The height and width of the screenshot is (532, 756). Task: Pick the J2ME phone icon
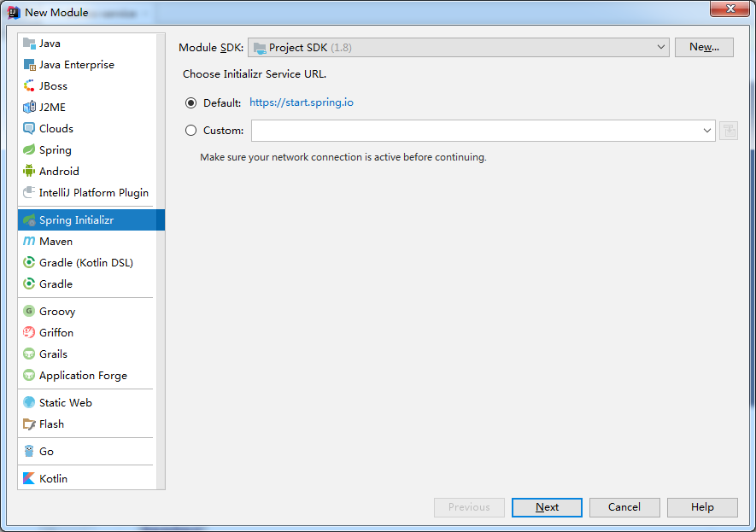29,107
